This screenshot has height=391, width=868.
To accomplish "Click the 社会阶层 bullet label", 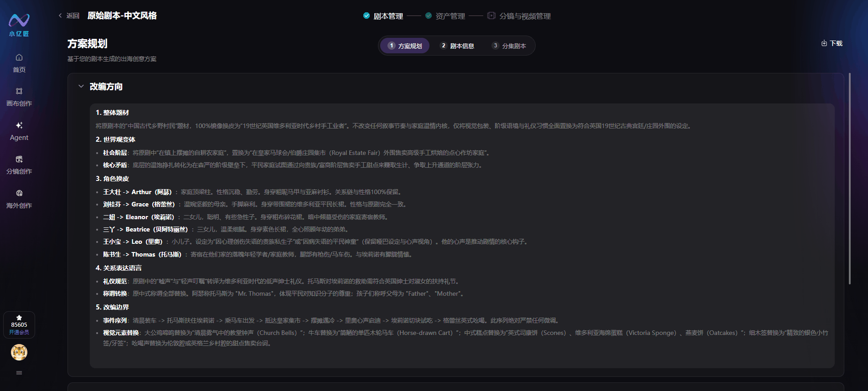I will click(115, 153).
